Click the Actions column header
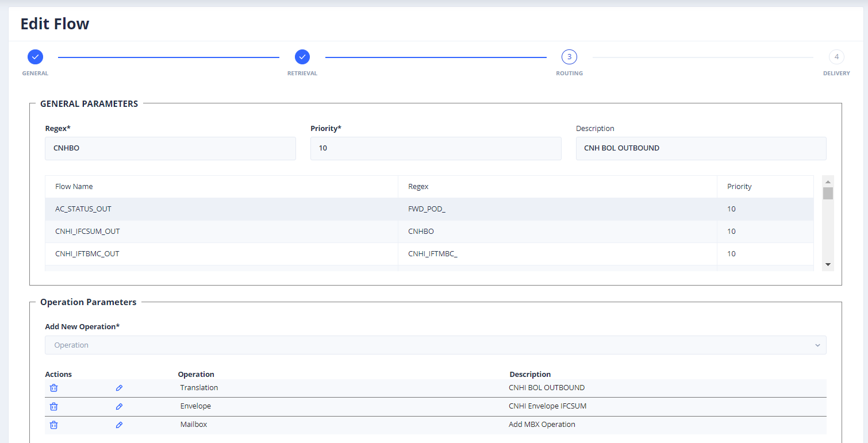The width and height of the screenshot is (868, 443). tap(58, 375)
